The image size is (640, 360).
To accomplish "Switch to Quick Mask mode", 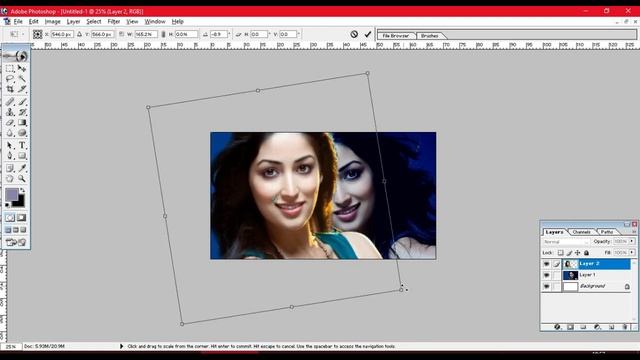I will click(21, 218).
